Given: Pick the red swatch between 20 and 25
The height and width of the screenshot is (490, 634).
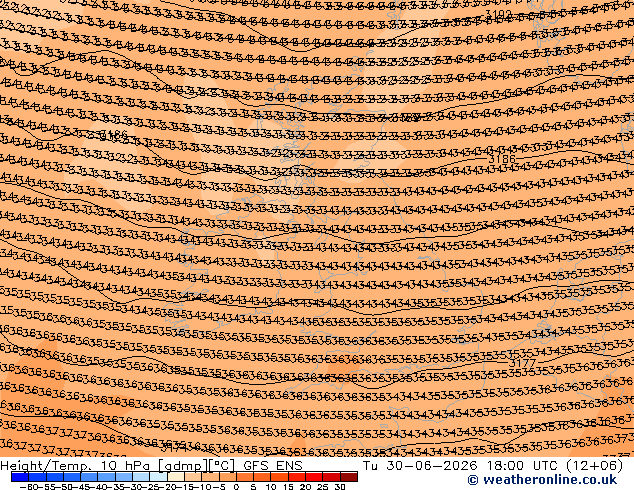Looking at the screenshot, I should point(314,477).
